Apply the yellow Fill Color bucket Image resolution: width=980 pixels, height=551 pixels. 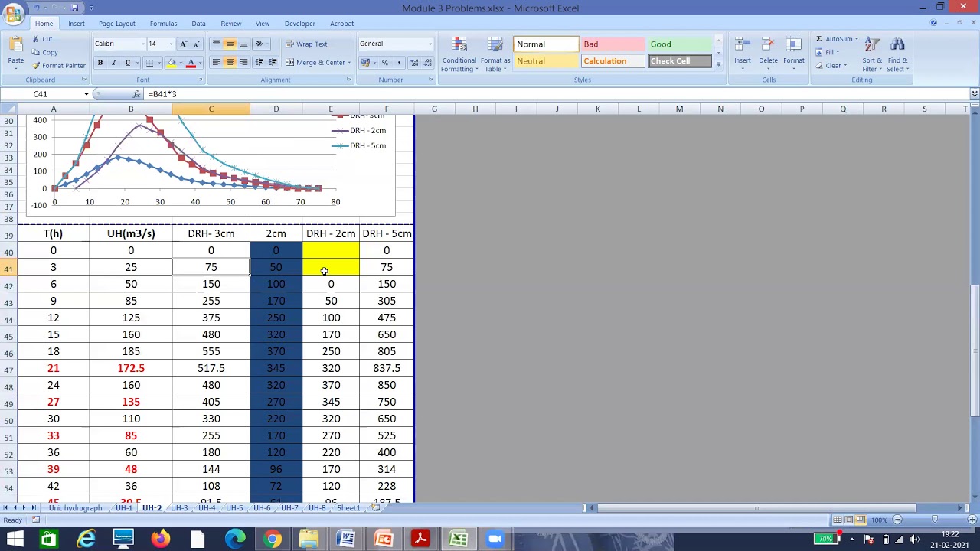(x=171, y=63)
